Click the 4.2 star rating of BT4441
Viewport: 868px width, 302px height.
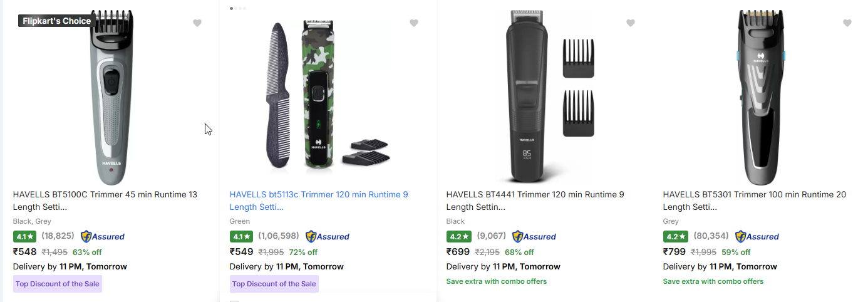coord(458,237)
